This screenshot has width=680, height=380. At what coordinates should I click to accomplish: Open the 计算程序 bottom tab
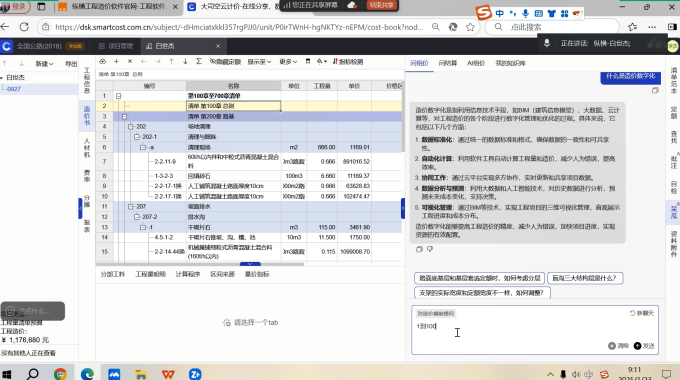(188, 274)
